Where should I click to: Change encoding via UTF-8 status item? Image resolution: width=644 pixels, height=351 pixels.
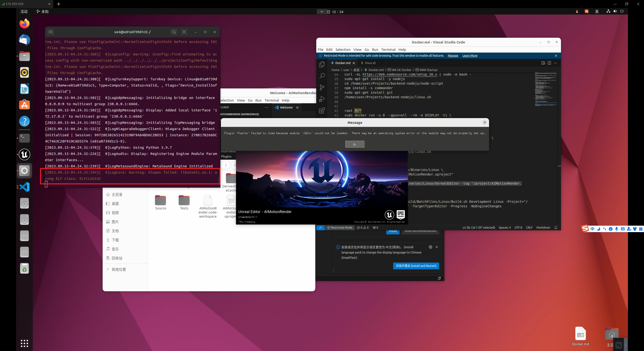pos(518,227)
